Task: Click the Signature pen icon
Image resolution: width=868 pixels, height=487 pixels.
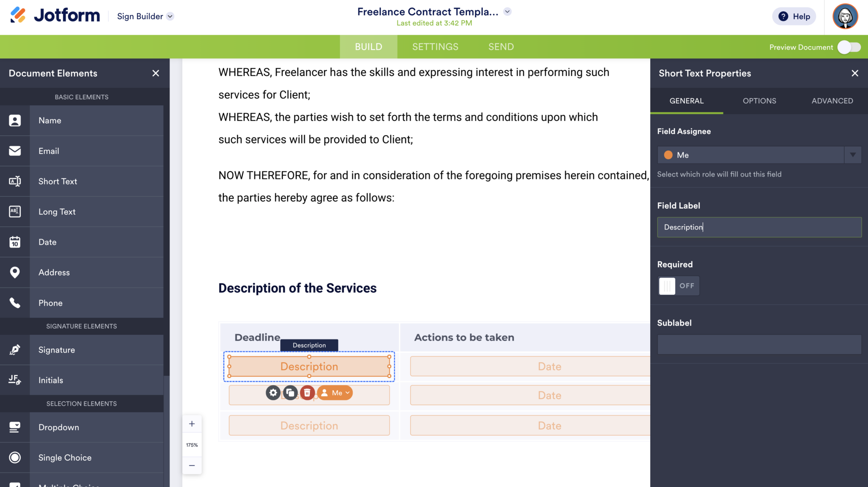Action: click(x=15, y=350)
